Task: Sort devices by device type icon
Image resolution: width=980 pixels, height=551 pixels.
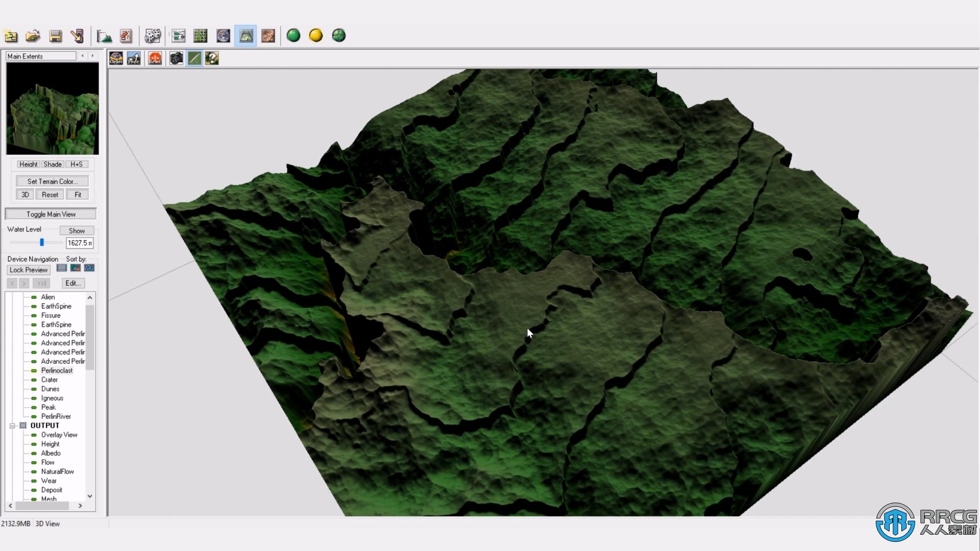Action: (76, 268)
